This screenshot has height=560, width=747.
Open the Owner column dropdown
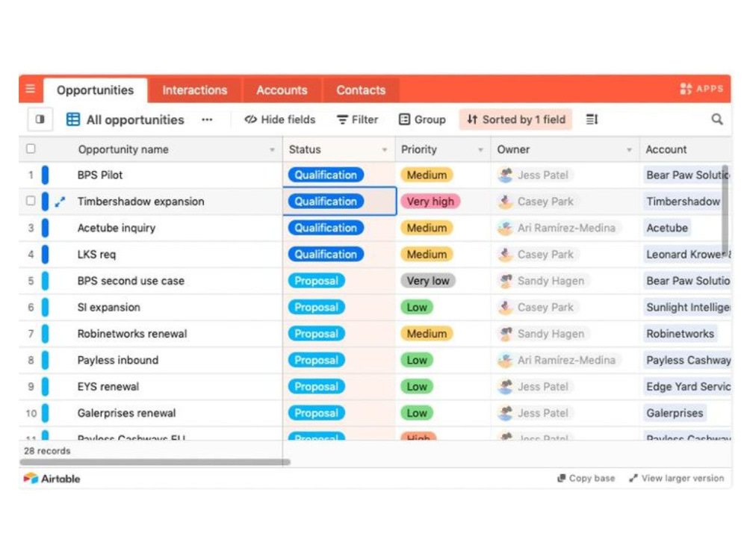pos(629,150)
